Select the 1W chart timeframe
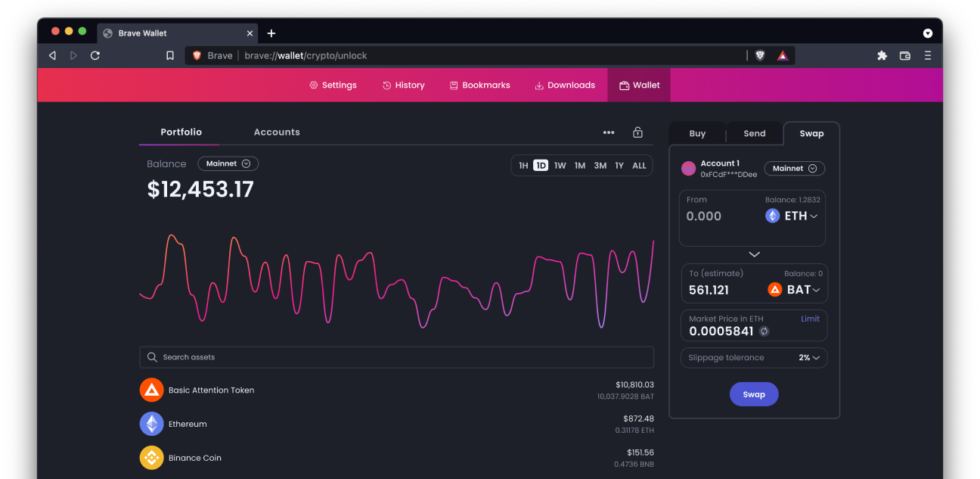 pos(560,165)
